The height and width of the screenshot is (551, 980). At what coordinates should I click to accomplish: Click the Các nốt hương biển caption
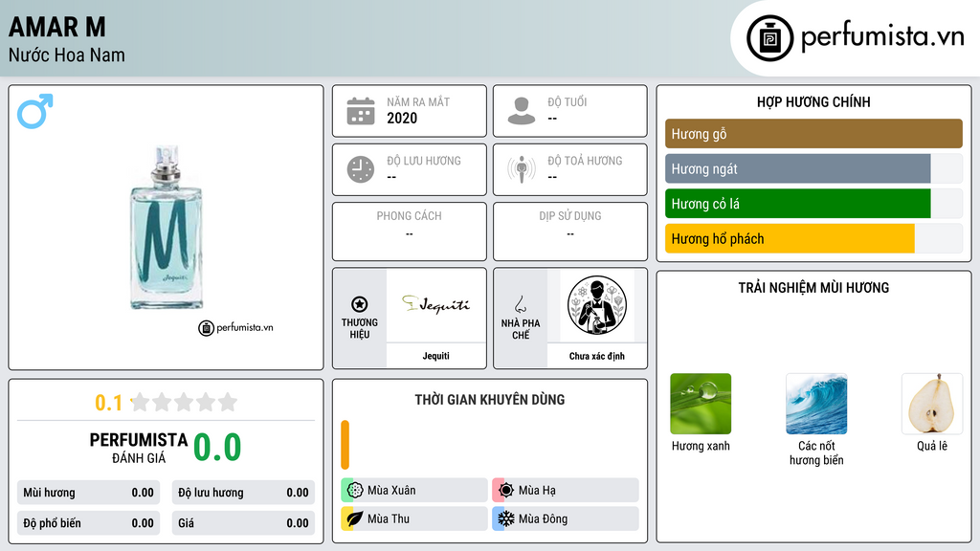tap(816, 452)
